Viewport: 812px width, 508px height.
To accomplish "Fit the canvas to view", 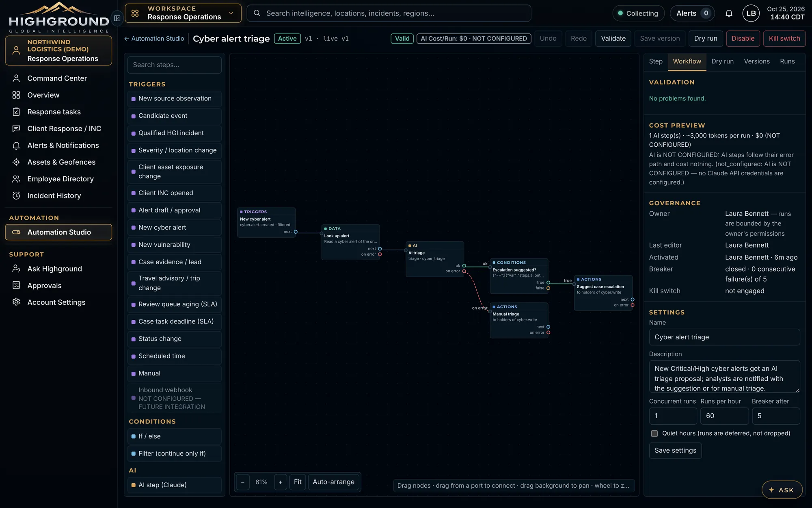I will pos(298,482).
